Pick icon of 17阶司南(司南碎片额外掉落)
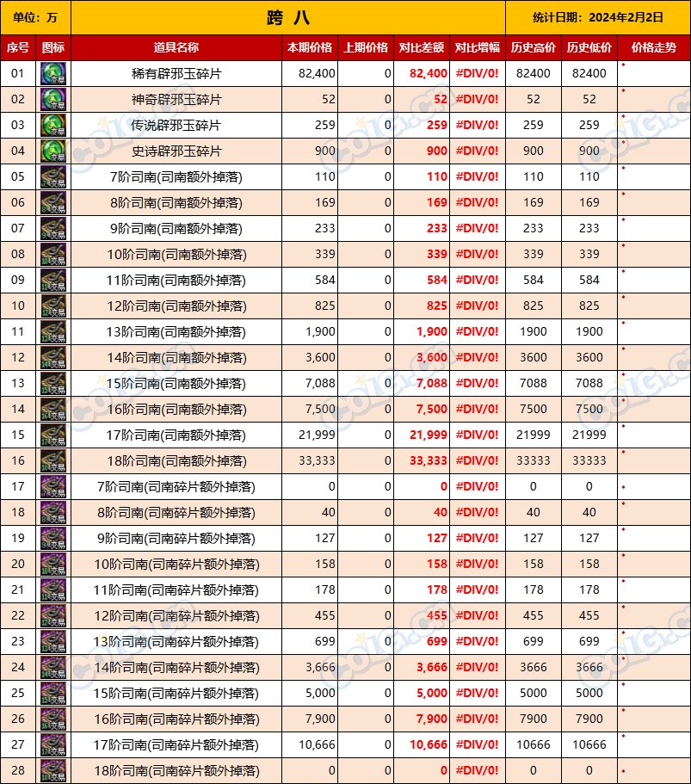Screen dimensions: 691x784 click(x=53, y=745)
